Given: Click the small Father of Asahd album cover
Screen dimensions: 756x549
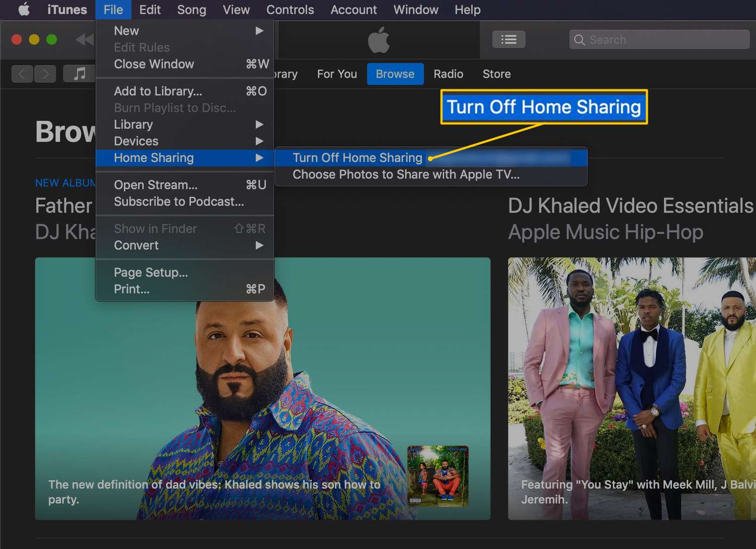Looking at the screenshot, I should (x=437, y=476).
